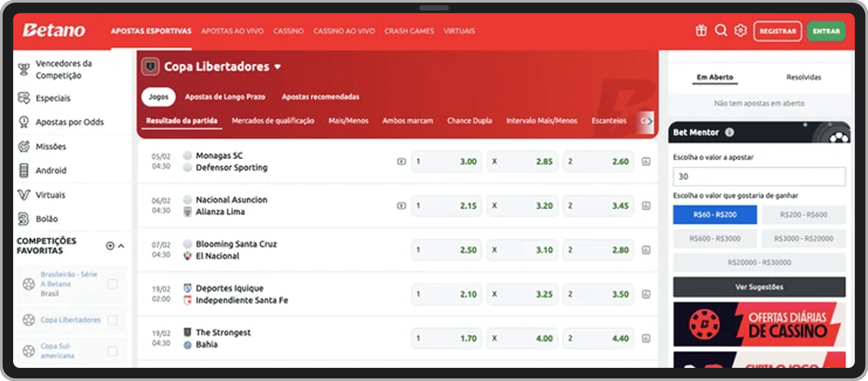Bet on Deportes Iquique win at 2.10
868x381 pixels.
point(446,294)
